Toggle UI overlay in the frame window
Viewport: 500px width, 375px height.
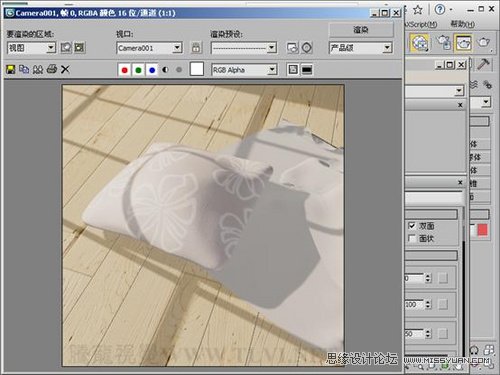click(x=293, y=70)
